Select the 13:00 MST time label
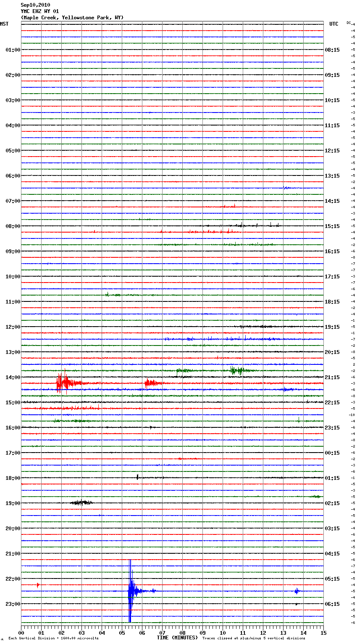357x644 pixels. (x=13, y=352)
